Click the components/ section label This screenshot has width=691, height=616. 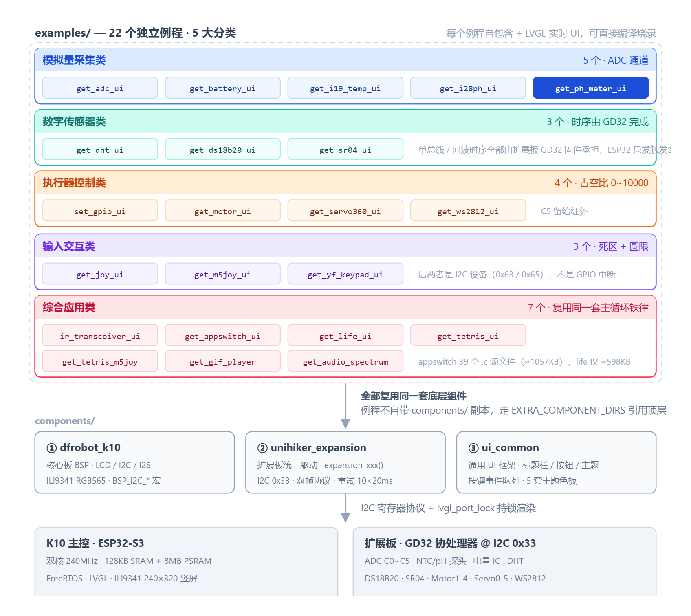coord(65,421)
